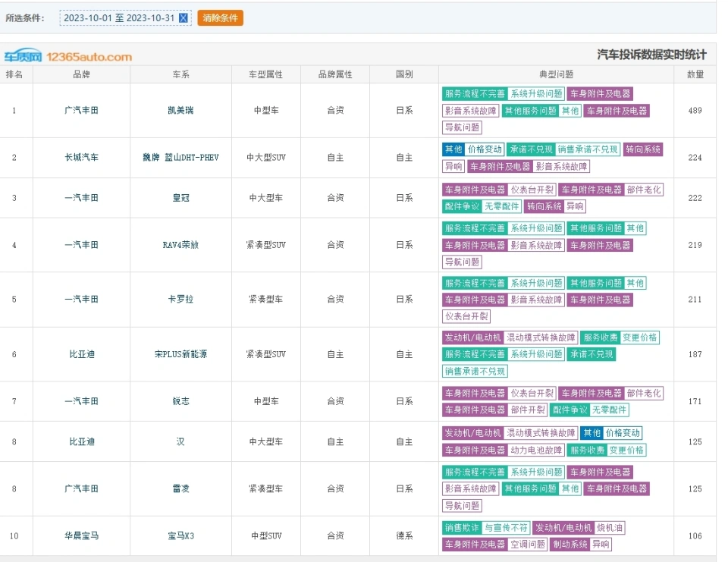Image resolution: width=728 pixels, height=562 pixels.
Task: Click 汽车投诉数据实时统计 title text
Action: point(652,55)
